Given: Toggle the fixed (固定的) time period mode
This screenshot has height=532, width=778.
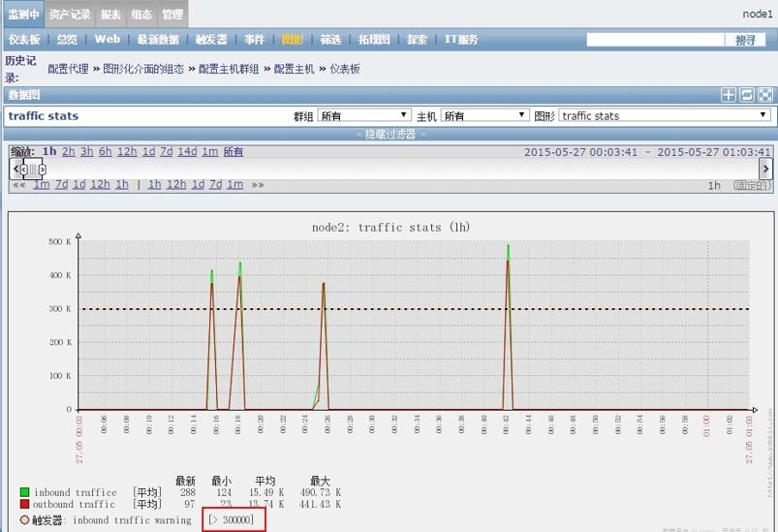Looking at the screenshot, I should pyautogui.click(x=751, y=185).
